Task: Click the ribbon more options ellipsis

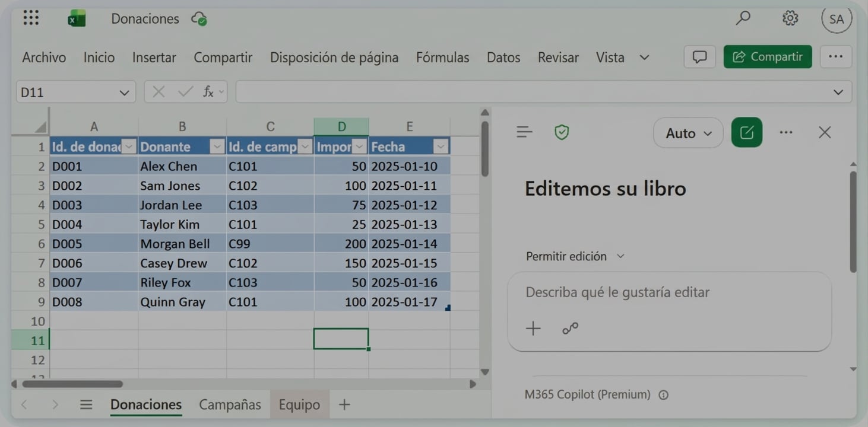Action: [835, 57]
